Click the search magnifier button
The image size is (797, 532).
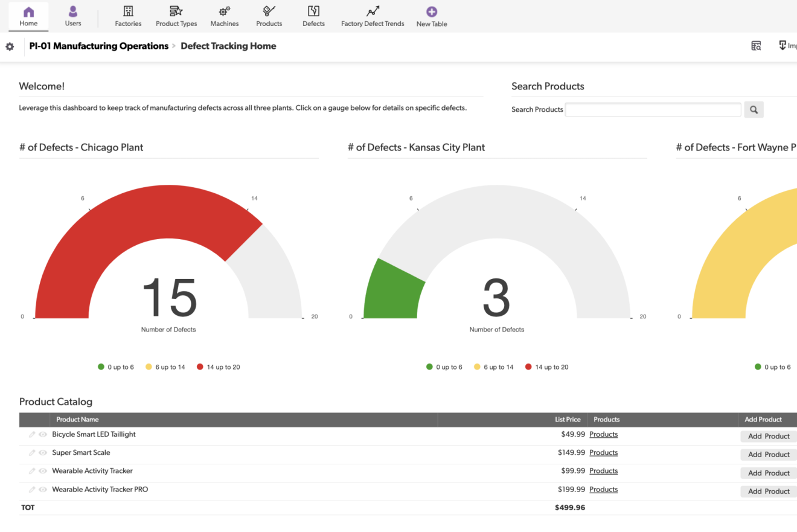pos(754,109)
